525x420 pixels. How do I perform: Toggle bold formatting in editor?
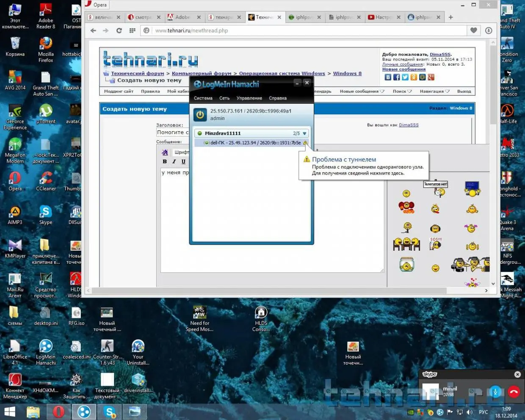(165, 161)
